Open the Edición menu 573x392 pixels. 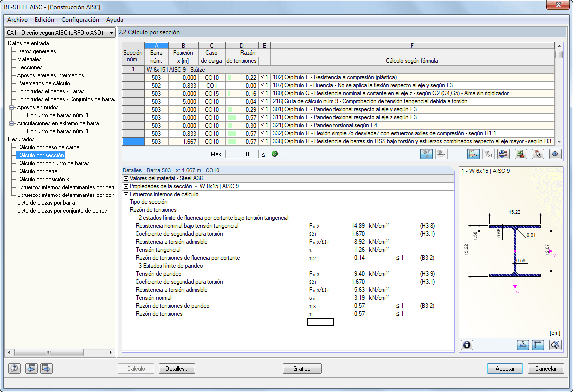click(44, 20)
